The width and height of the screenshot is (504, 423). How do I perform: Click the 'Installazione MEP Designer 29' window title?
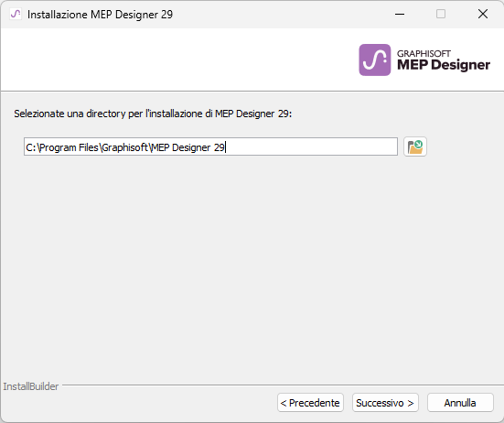(100, 15)
